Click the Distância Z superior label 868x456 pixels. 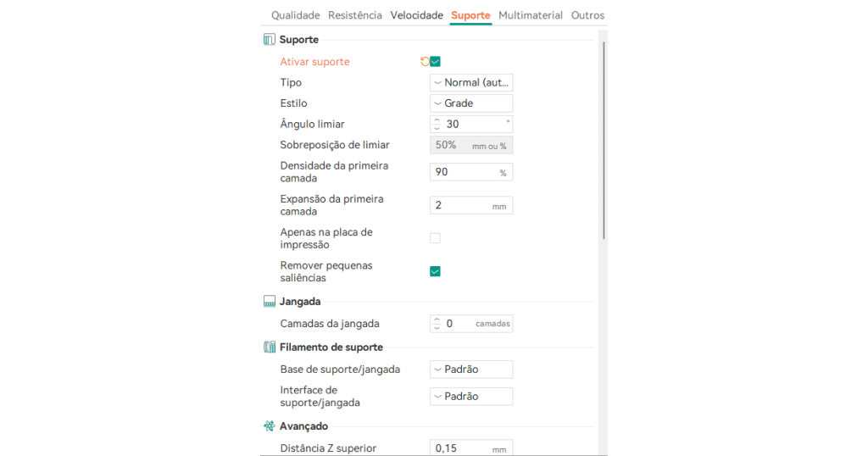(x=328, y=448)
